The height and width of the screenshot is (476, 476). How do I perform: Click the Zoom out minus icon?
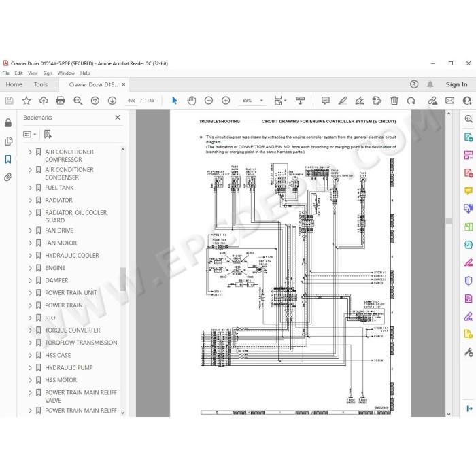pos(209,101)
